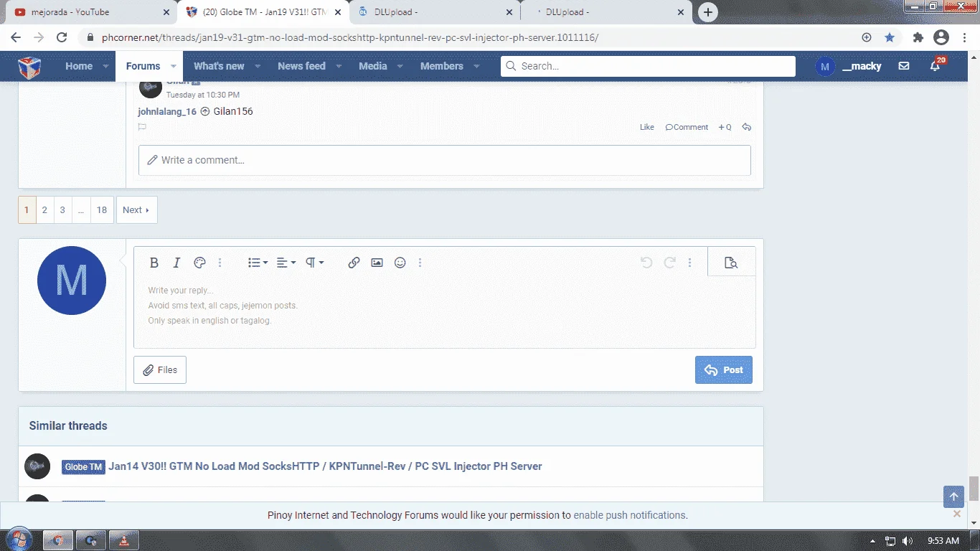This screenshot has width=980, height=551.
Task: Go to the Next page of the thread
Action: (136, 210)
